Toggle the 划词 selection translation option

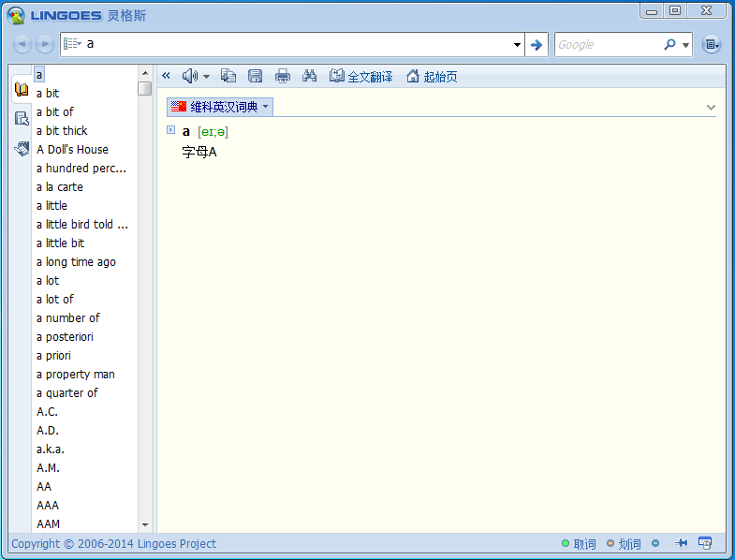click(x=624, y=544)
